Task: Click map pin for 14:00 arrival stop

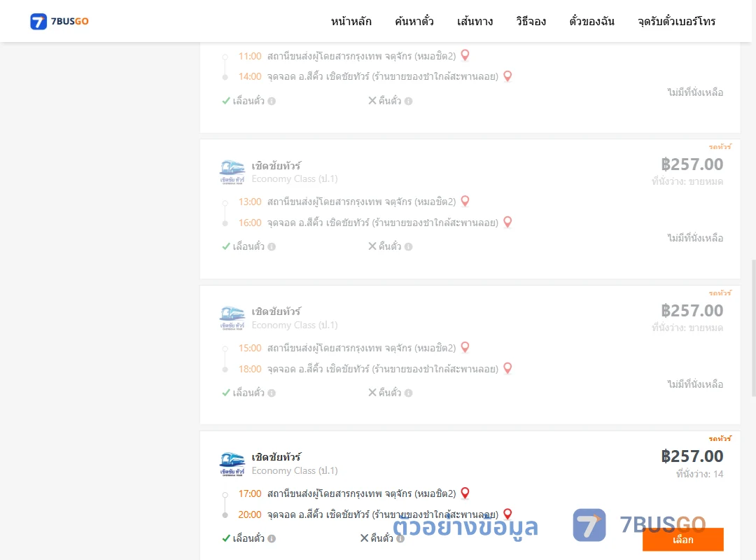Action: click(507, 76)
